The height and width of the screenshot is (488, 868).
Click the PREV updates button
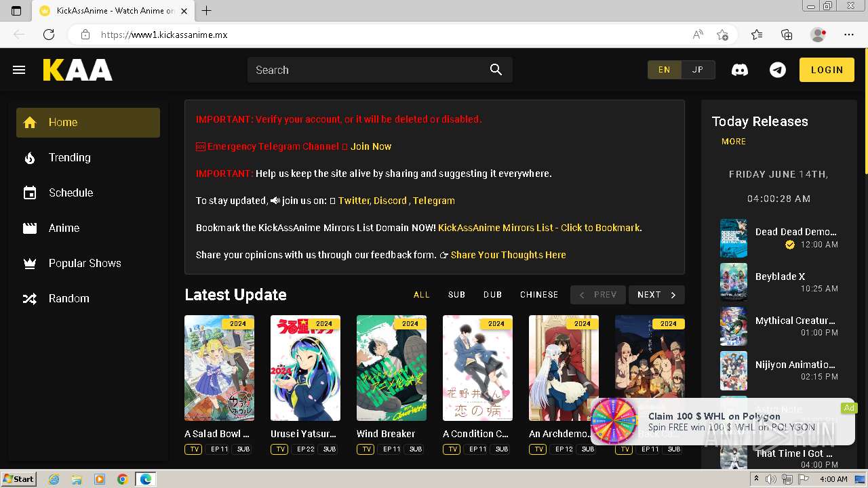pyautogui.click(x=597, y=295)
